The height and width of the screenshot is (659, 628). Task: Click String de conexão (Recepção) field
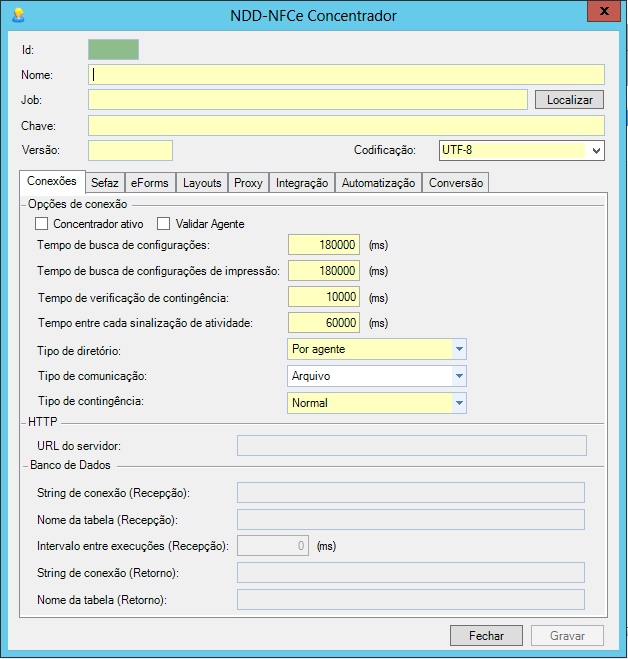411,493
